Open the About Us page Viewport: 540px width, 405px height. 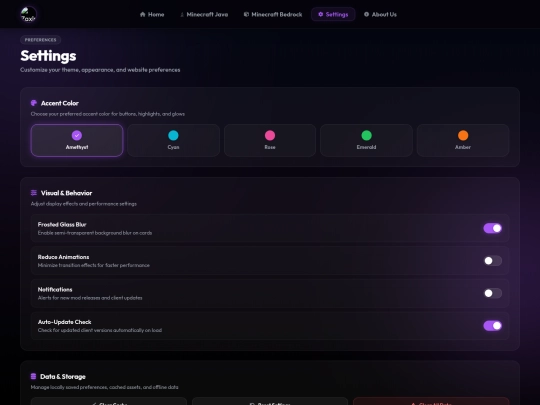[x=380, y=14]
